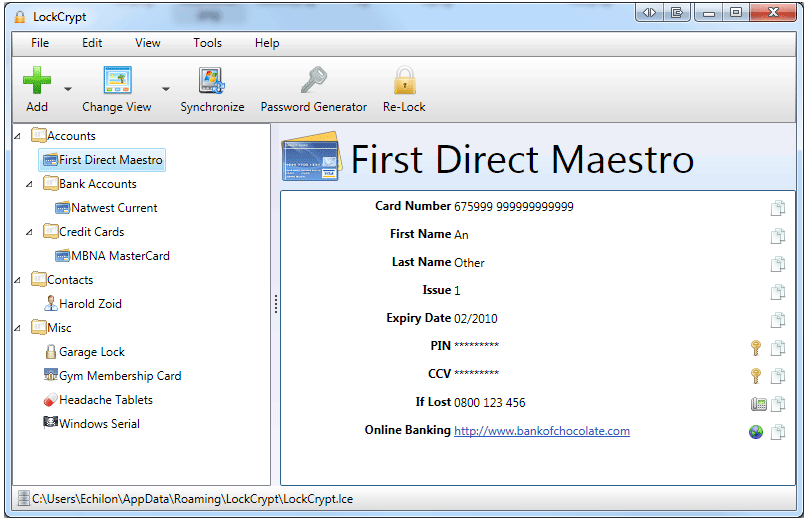This screenshot has width=806, height=519.
Task: Click the card number 675999 999999999999
Action: pyautogui.click(x=514, y=207)
